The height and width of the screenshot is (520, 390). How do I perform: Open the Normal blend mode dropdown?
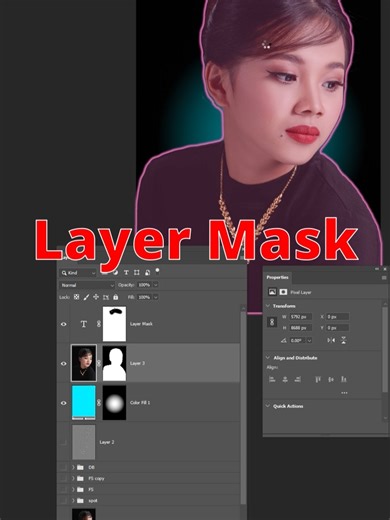click(87, 285)
